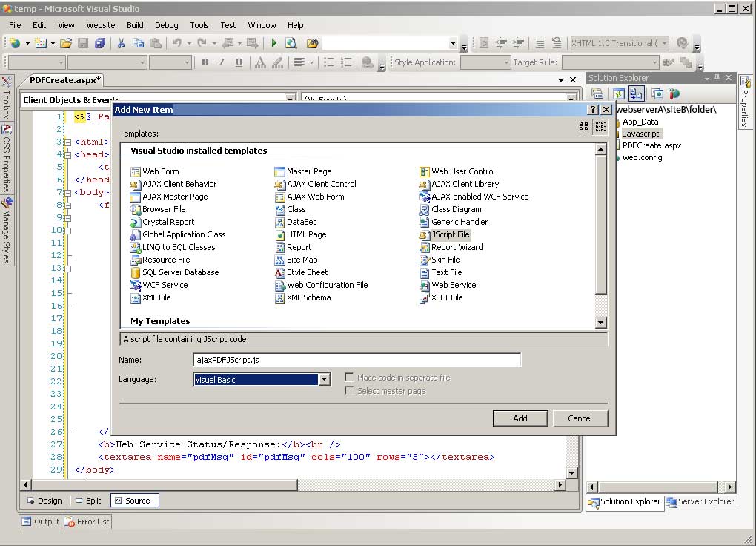Open the Tools menu
The image size is (756, 546).
pyautogui.click(x=199, y=25)
